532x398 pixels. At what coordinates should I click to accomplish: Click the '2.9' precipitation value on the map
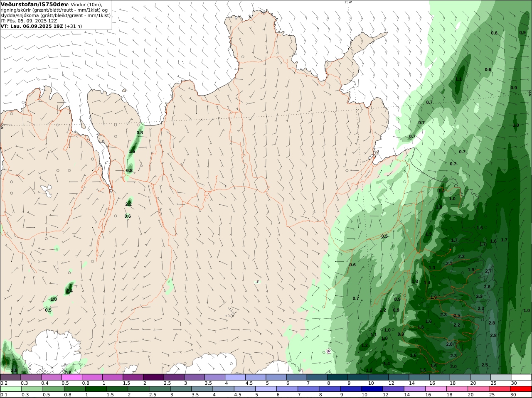14,370
